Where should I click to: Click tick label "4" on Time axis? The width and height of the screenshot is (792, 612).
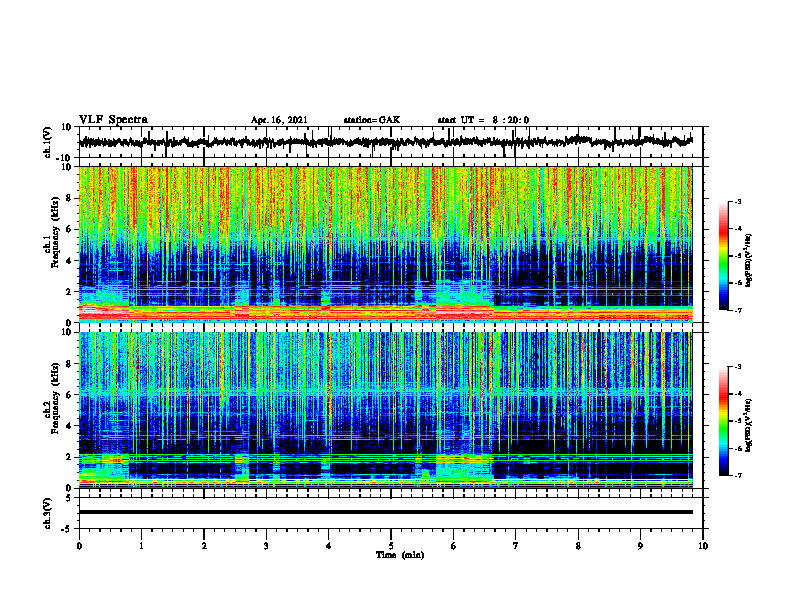pos(329,546)
